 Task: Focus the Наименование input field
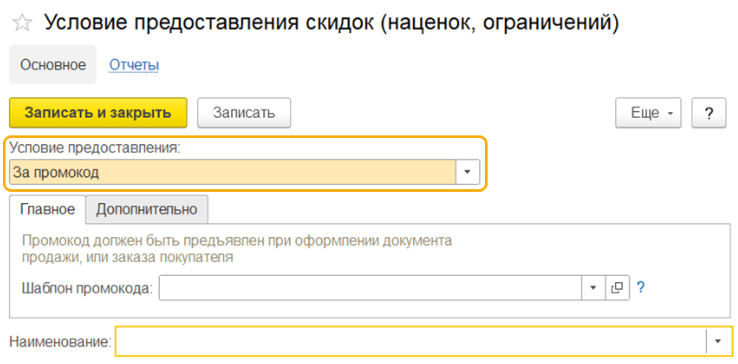(x=411, y=341)
